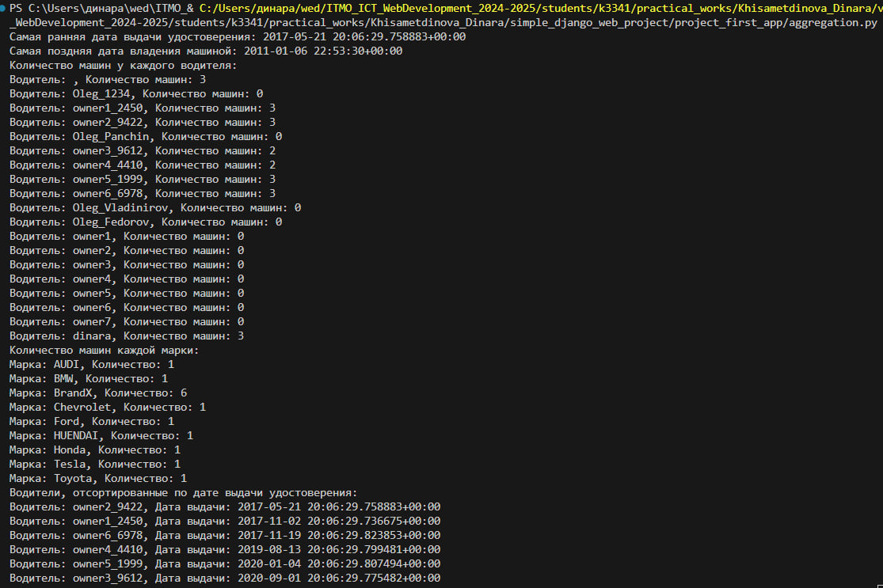Click the owner5_1999 car count line
Viewport: 883px width, 588px height.
(143, 180)
